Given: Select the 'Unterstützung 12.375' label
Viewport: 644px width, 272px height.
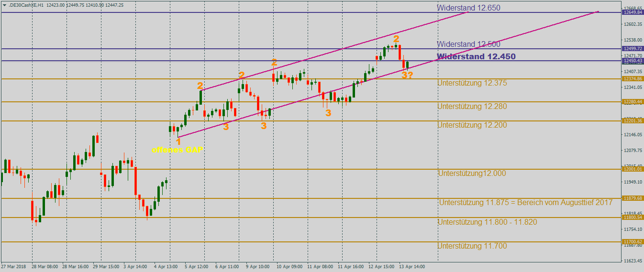Looking at the screenshot, I should pyautogui.click(x=472, y=83).
